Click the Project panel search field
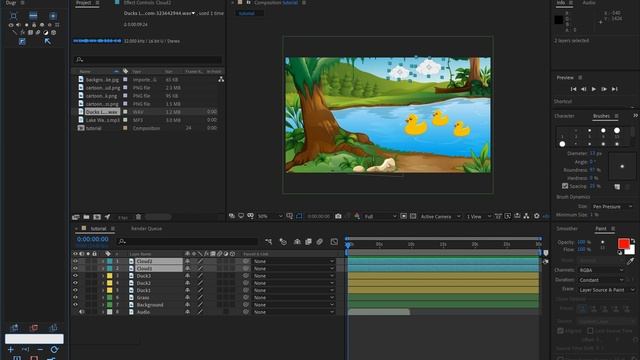640x360 pixels. [x=148, y=60]
